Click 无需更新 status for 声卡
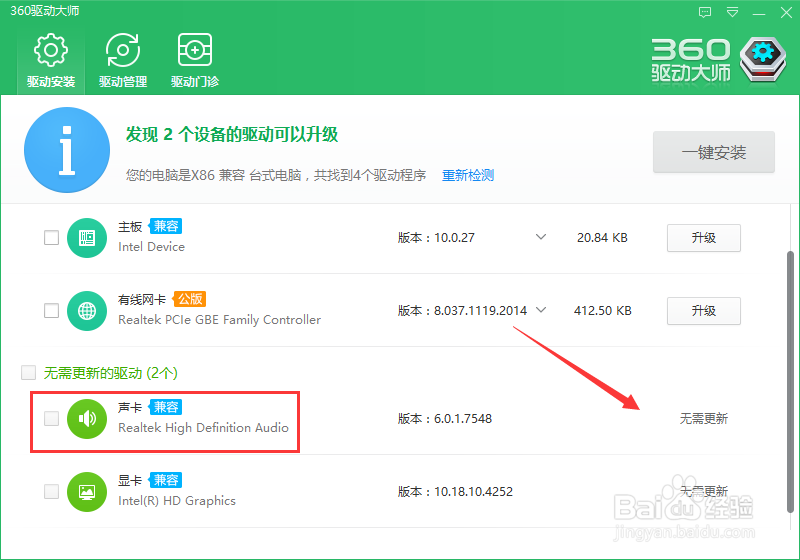Image resolution: width=800 pixels, height=560 pixels. (704, 419)
